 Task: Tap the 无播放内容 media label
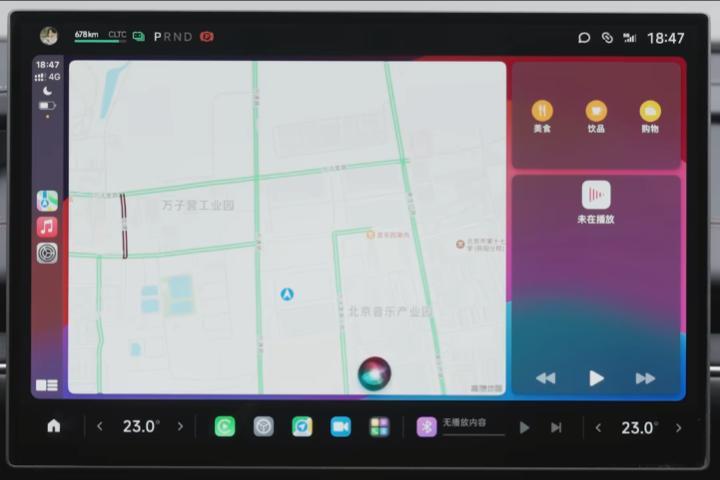click(464, 423)
